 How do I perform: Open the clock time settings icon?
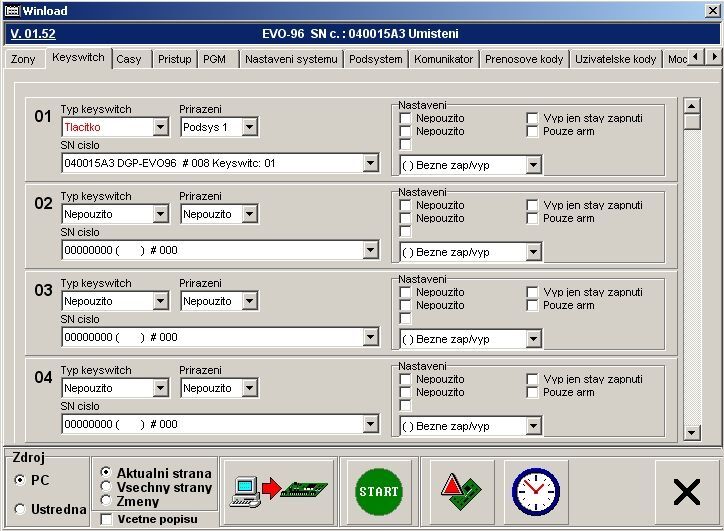(536, 491)
